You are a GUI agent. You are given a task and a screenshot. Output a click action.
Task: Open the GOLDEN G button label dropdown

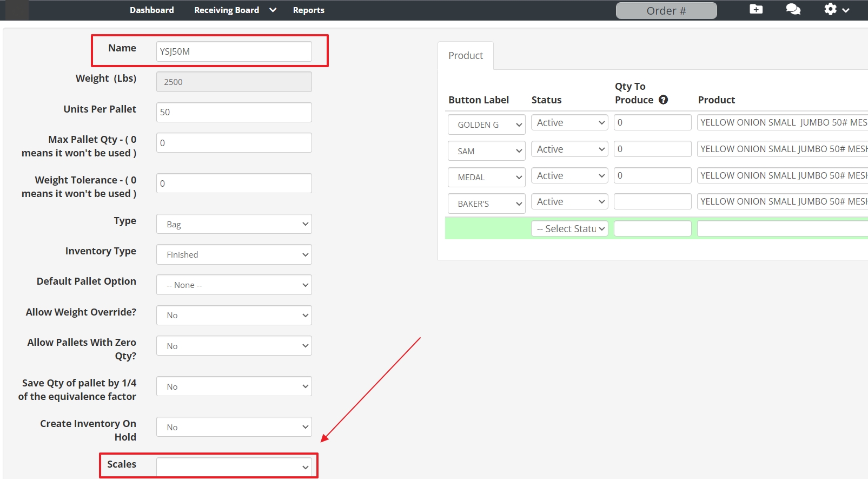[x=486, y=124]
